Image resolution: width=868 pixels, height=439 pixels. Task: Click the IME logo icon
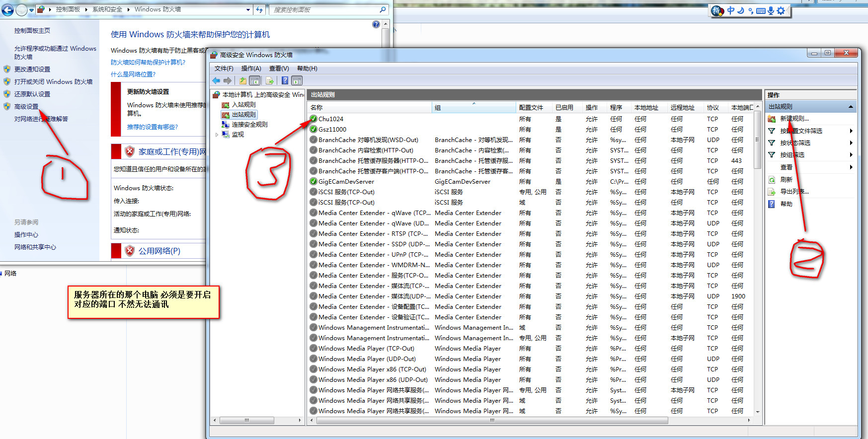(x=717, y=10)
